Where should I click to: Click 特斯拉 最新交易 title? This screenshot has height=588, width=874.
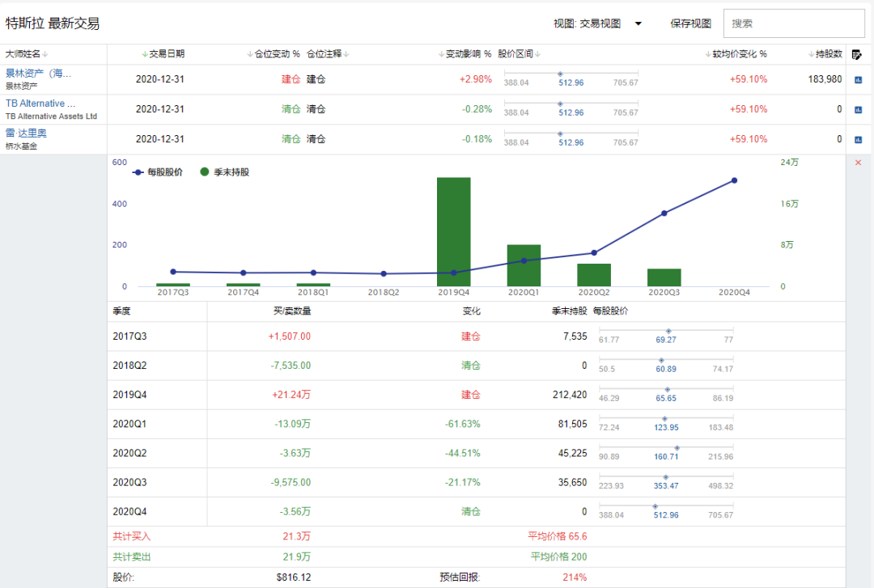coord(53,23)
